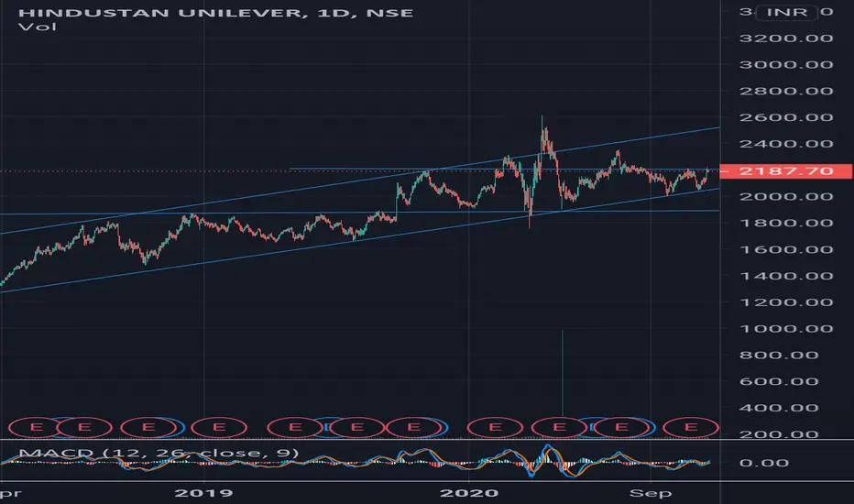This screenshot has width=854, height=504.
Task: Click the 3000.00 price axis label
Action: click(786, 64)
